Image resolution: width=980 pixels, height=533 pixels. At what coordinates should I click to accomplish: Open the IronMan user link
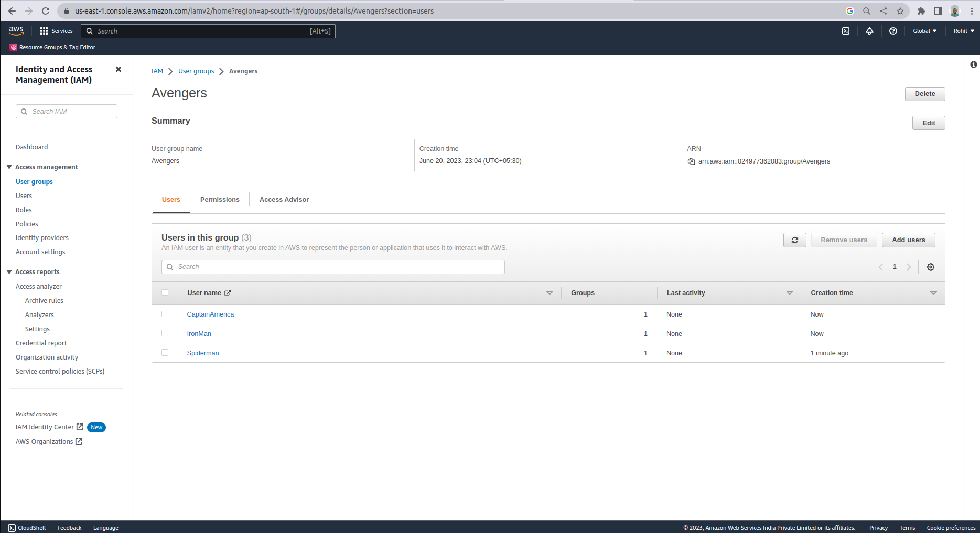199,334
